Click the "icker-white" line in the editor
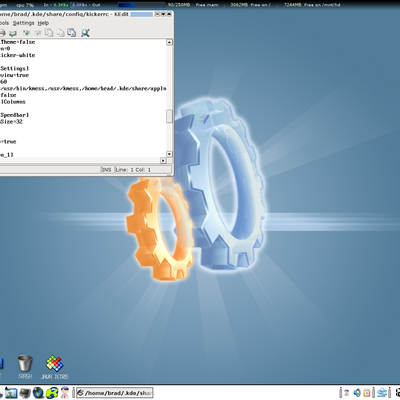 tap(17, 55)
